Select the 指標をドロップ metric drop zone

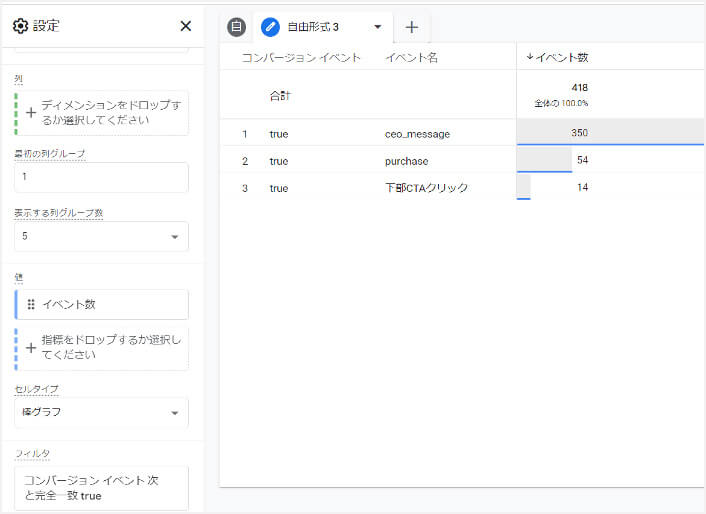101,347
